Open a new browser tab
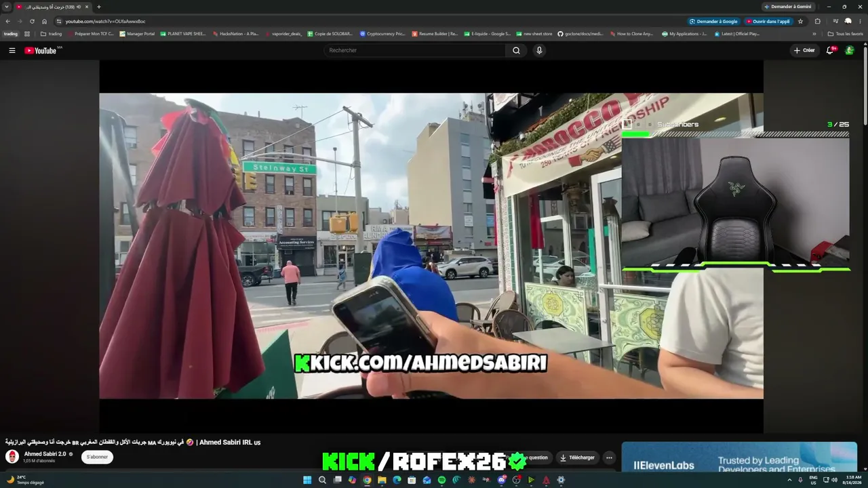Image resolution: width=868 pixels, height=488 pixels. (99, 7)
